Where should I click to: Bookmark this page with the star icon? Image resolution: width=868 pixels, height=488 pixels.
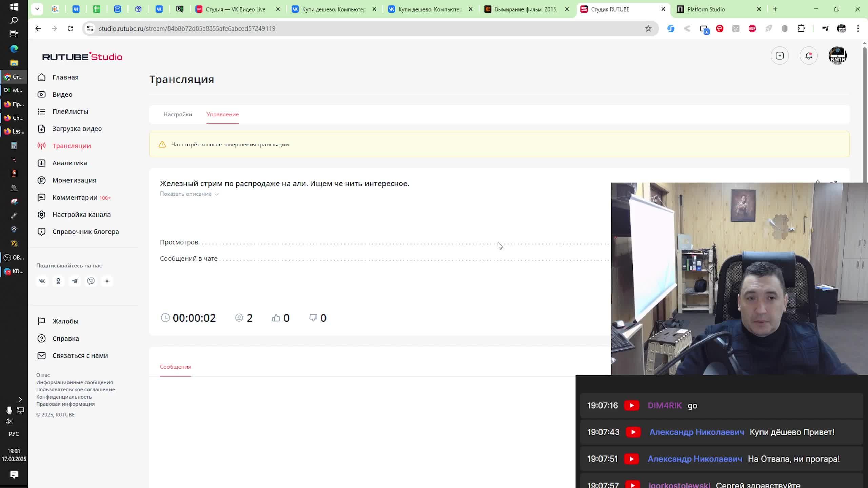(x=648, y=28)
